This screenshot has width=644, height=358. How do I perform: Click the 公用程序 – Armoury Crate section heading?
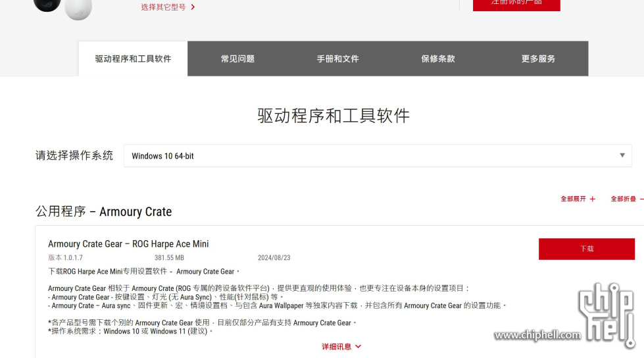[103, 211]
